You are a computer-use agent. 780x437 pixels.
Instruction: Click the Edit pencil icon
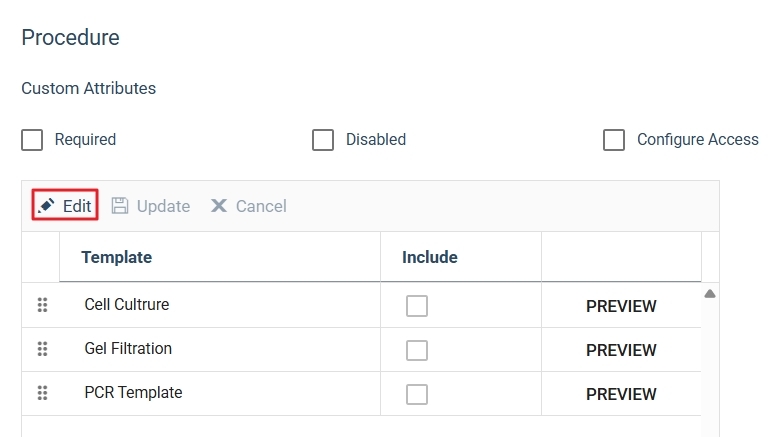tap(46, 206)
